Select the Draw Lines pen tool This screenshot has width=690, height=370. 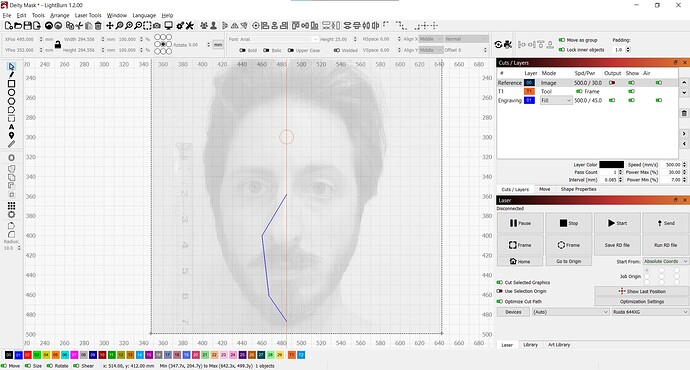[11, 75]
